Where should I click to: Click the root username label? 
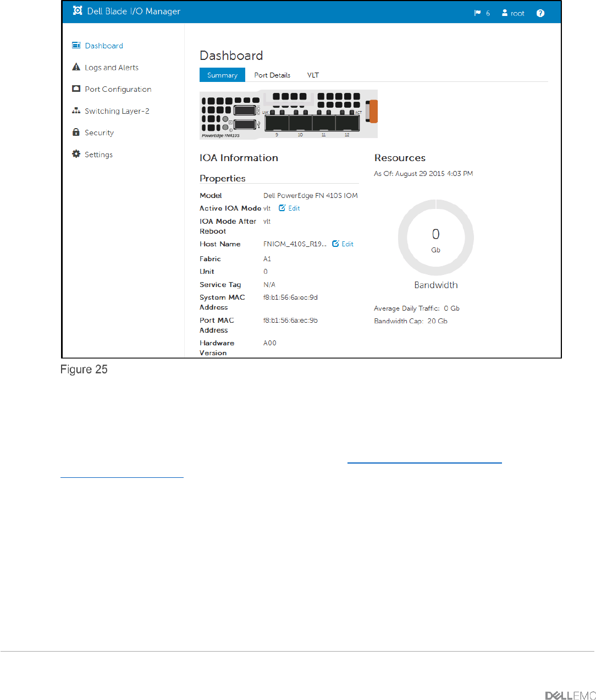tap(517, 13)
